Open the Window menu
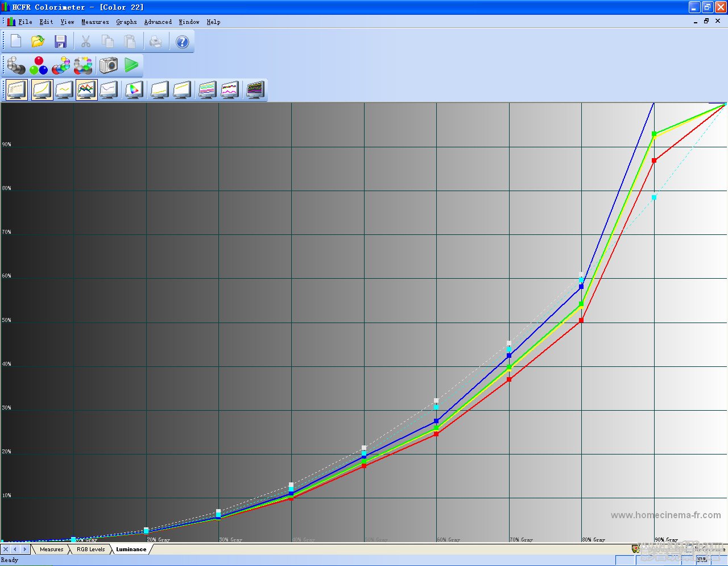 point(189,22)
